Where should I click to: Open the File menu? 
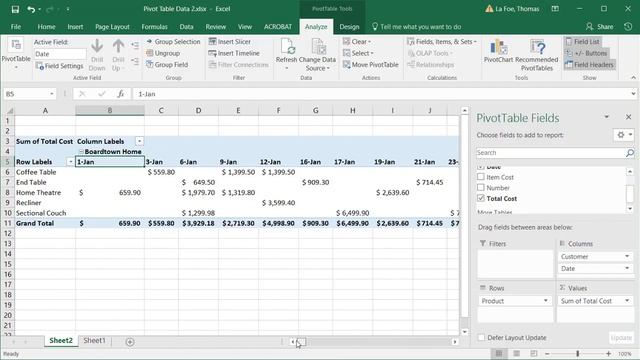[x=16, y=27]
